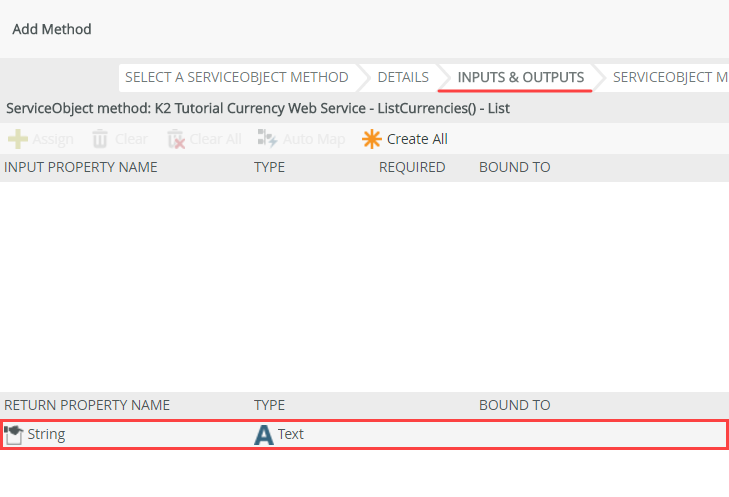Open the Select a ServiceObject Method step
This screenshot has width=729, height=497.
click(x=236, y=77)
